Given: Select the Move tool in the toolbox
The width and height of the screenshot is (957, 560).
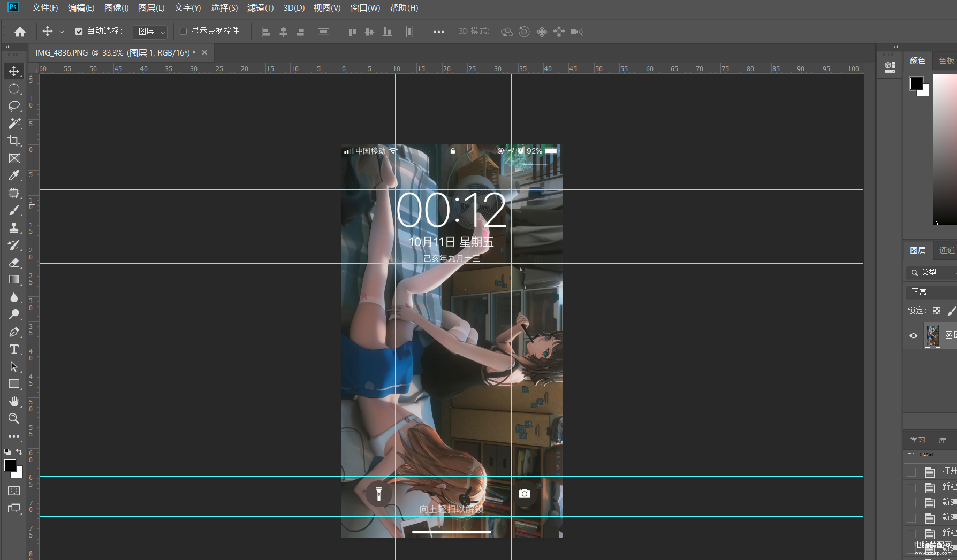Looking at the screenshot, I should coord(14,71).
